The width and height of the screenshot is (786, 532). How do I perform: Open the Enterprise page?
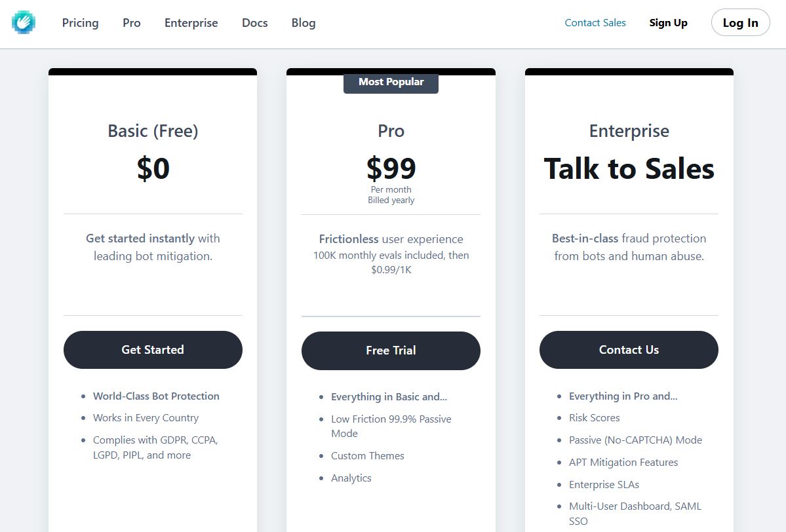(191, 23)
